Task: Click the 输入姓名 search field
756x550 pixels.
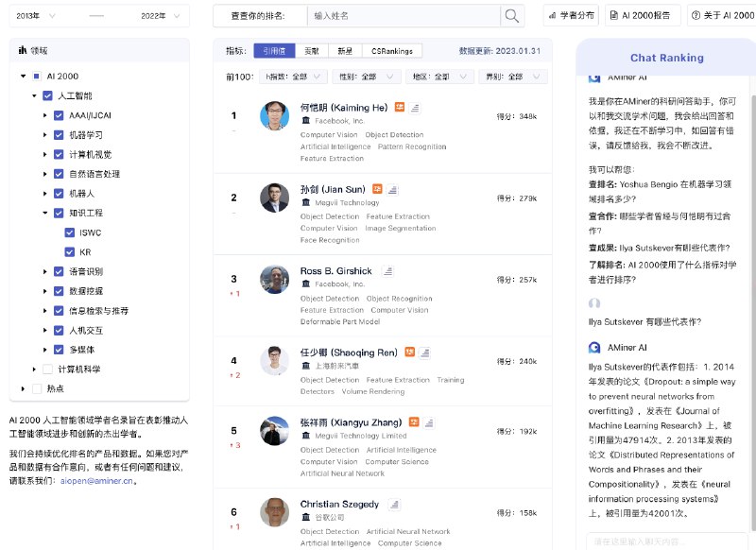Action: point(404,16)
